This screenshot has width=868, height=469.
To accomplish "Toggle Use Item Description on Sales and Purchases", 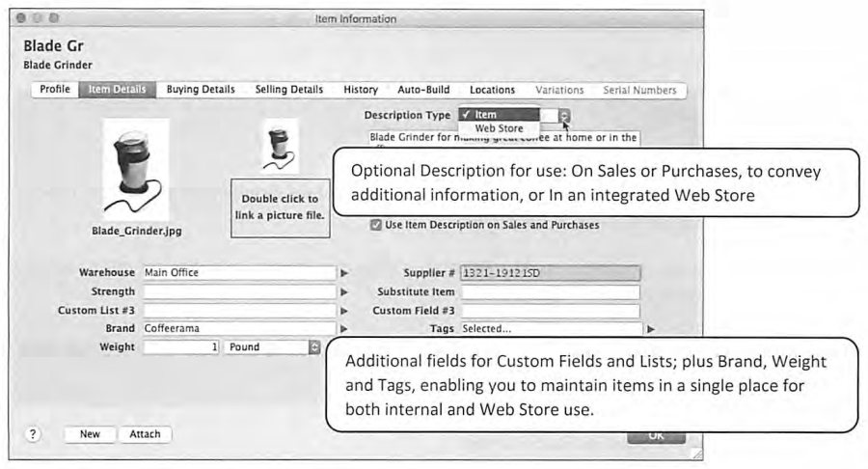I will point(376,225).
